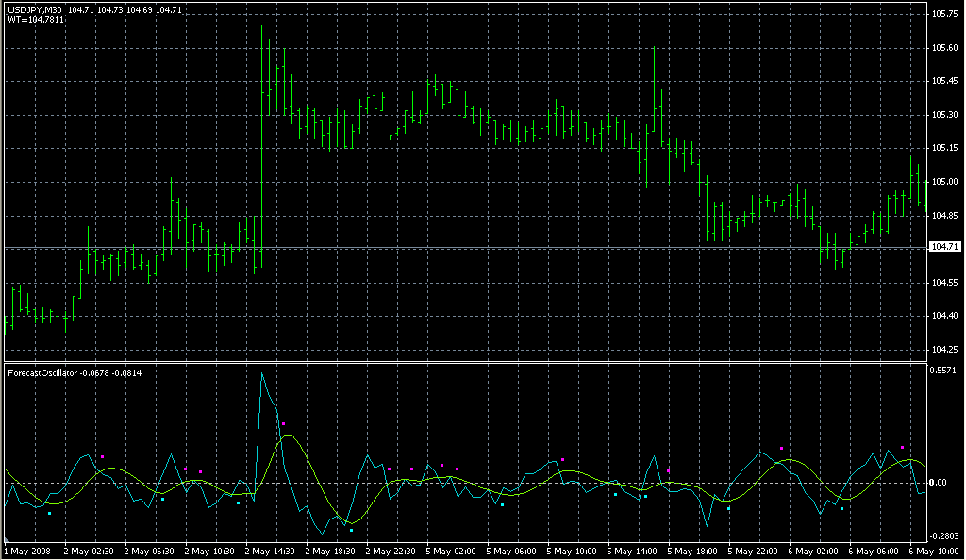Click the 5 May 18:00 time label

694,549
